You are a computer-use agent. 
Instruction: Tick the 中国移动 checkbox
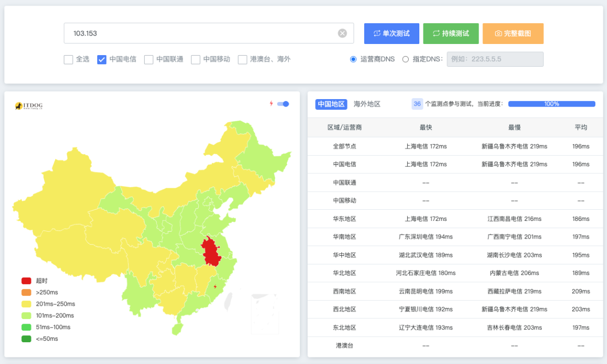click(x=196, y=60)
